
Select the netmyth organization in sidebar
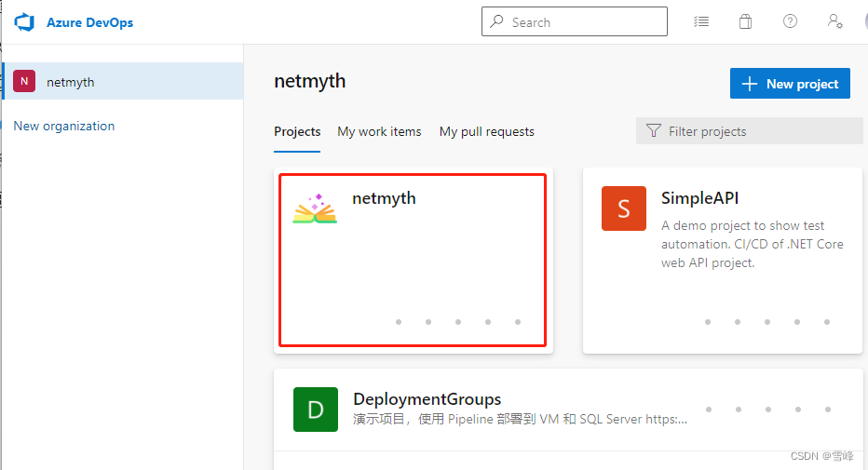(x=123, y=81)
